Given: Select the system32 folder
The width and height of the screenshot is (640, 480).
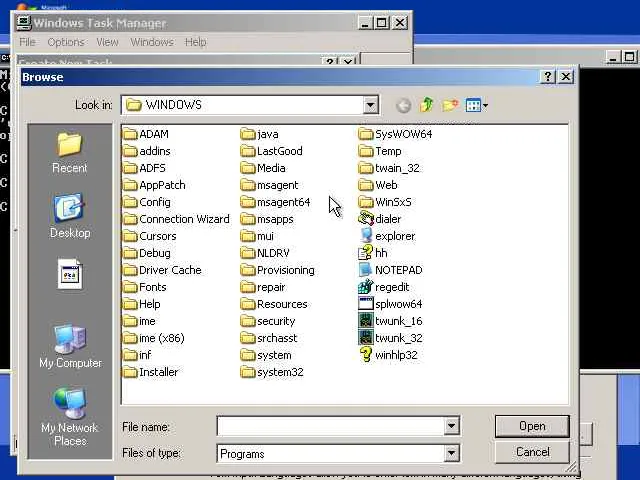Looking at the screenshot, I should 272,372.
